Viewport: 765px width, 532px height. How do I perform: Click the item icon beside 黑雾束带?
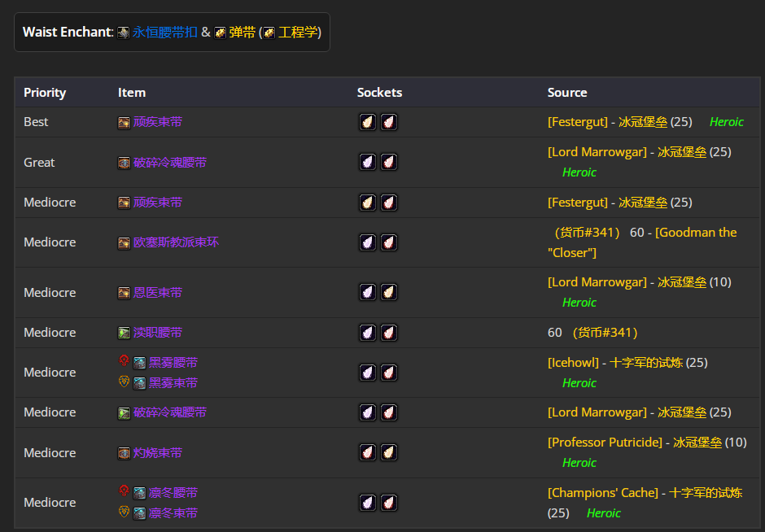pos(139,384)
